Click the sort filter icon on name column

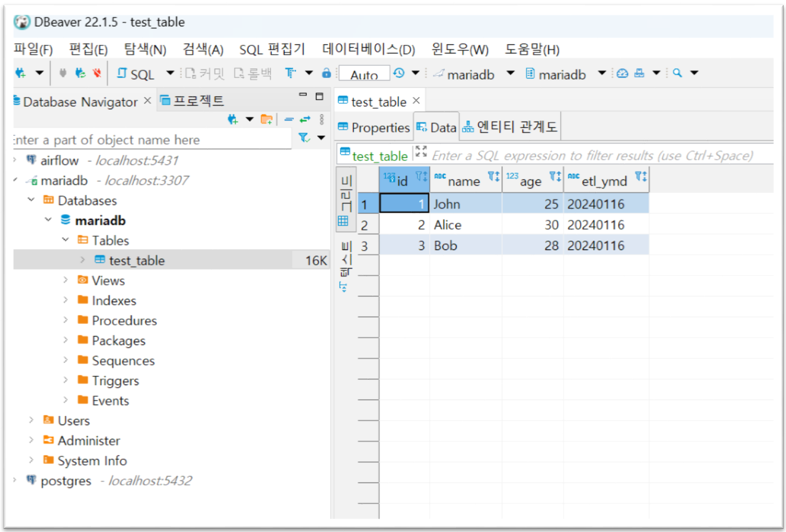click(x=494, y=177)
